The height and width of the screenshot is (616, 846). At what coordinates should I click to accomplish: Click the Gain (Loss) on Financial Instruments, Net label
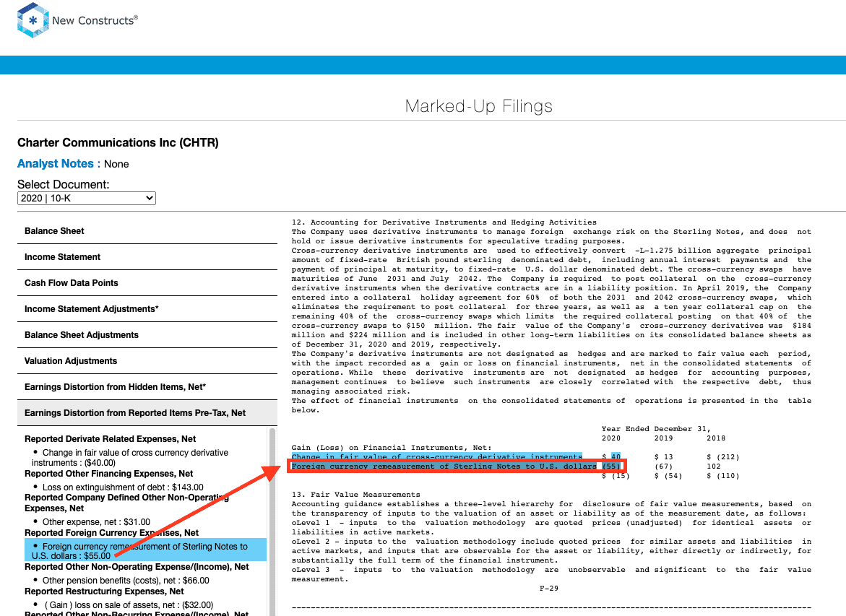point(391,447)
